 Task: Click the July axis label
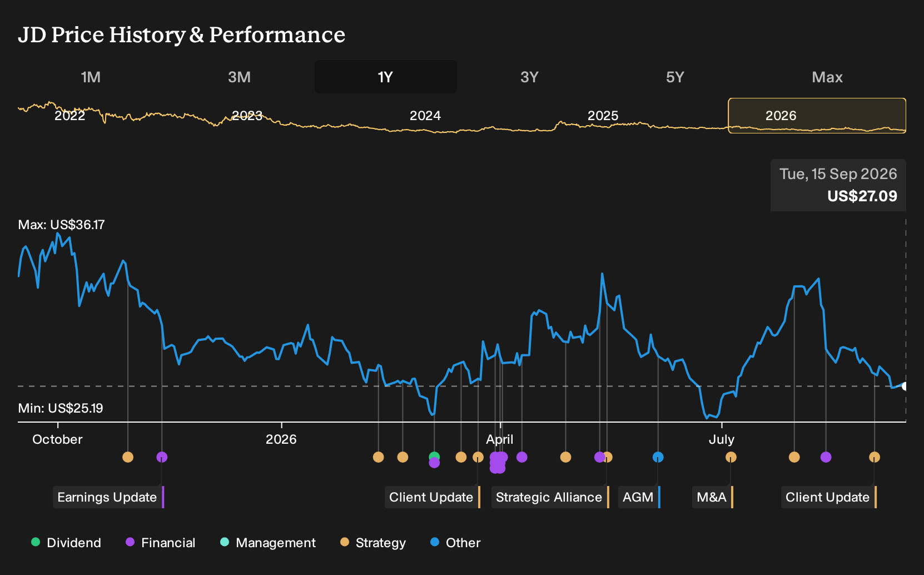(722, 439)
